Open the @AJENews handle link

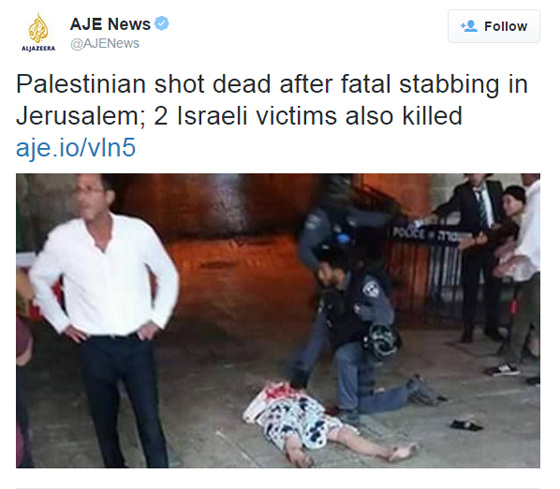(105, 44)
